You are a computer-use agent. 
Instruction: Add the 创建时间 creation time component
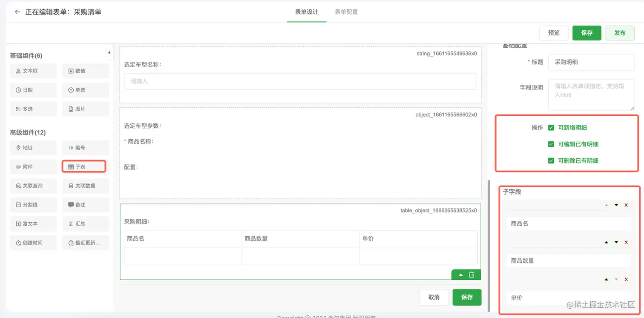pyautogui.click(x=33, y=243)
